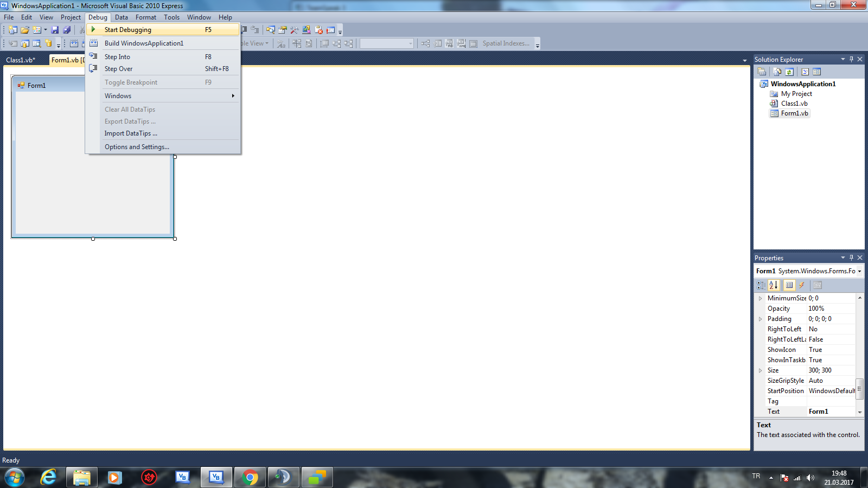
Task: Open Google Chrome from the taskbar
Action: point(250,477)
